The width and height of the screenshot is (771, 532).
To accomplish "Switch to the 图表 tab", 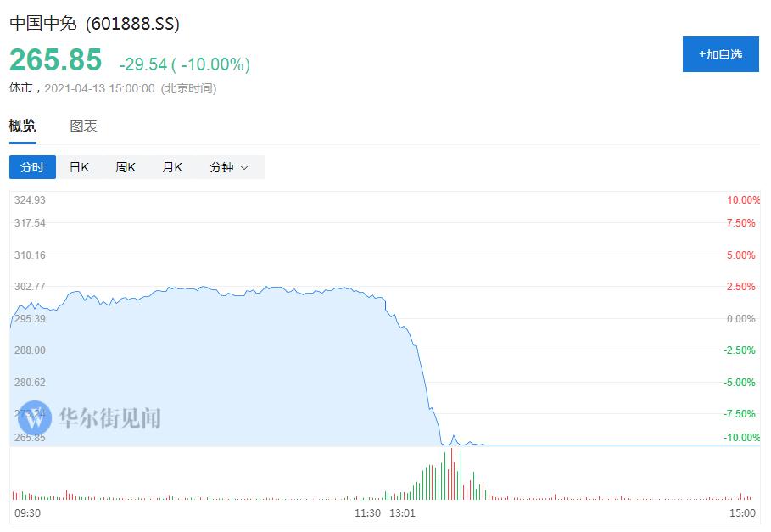I will pyautogui.click(x=84, y=126).
